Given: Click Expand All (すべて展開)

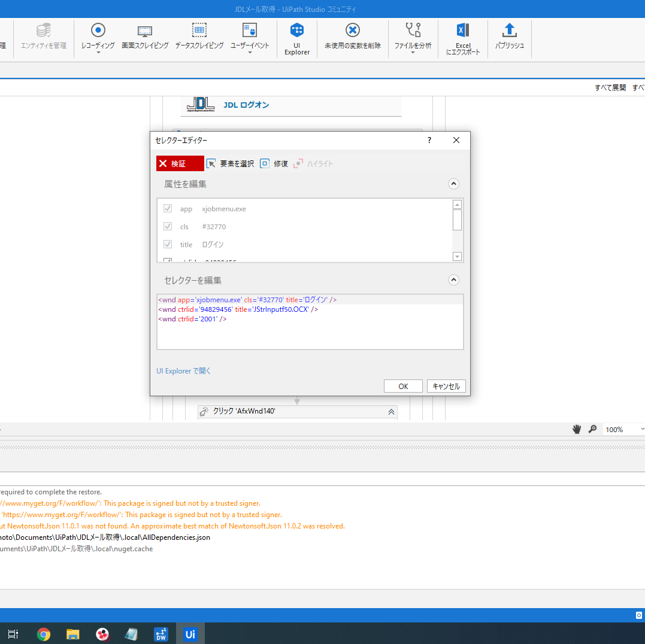Looking at the screenshot, I should (x=610, y=87).
